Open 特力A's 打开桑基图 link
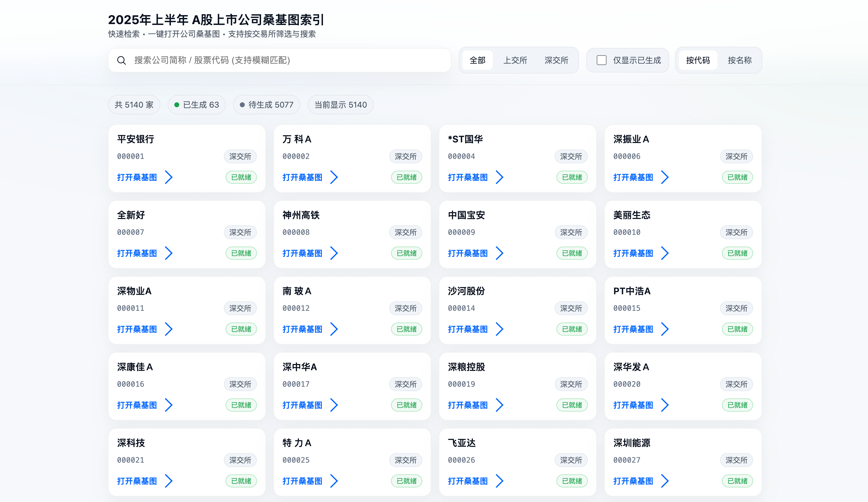 [302, 481]
